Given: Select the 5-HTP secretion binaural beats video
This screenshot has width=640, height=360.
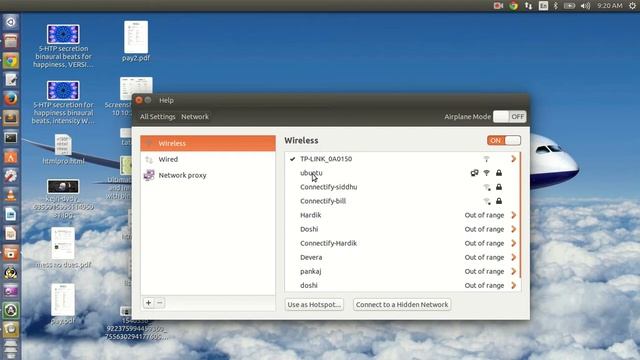Looking at the screenshot, I should 63,46.
